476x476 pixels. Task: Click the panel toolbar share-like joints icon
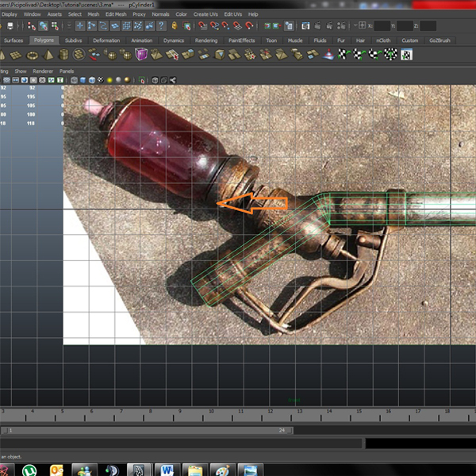point(173,80)
